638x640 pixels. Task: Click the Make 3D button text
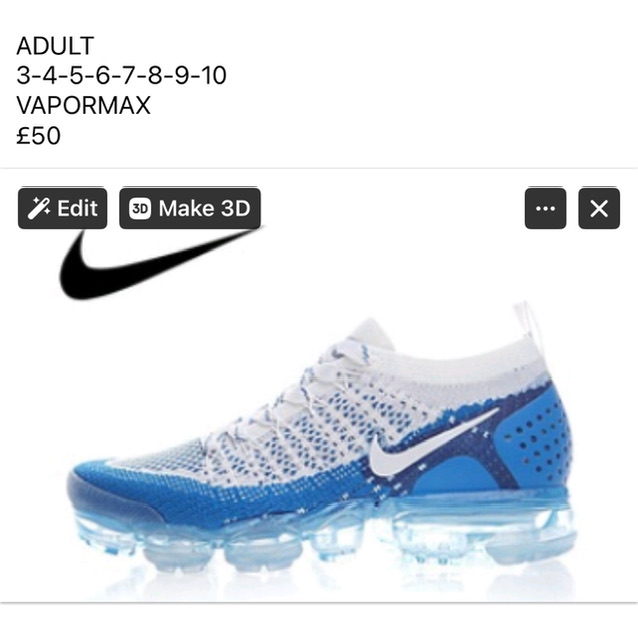204,209
